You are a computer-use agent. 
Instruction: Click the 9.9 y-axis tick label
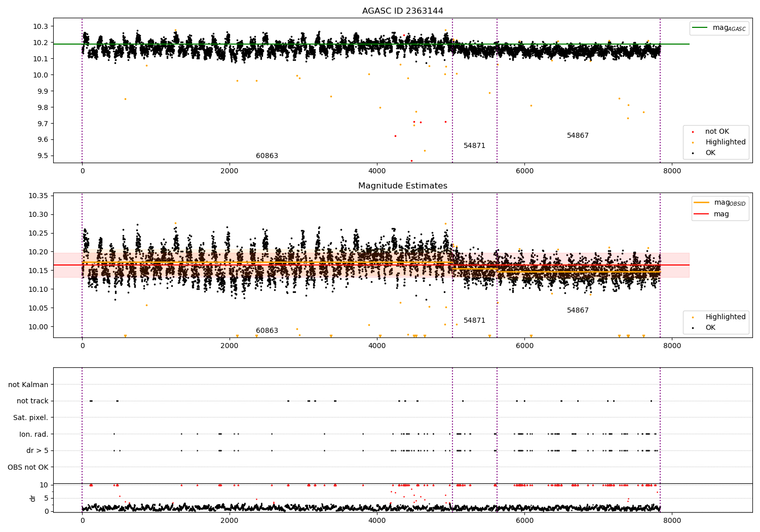pyautogui.click(x=42, y=91)
